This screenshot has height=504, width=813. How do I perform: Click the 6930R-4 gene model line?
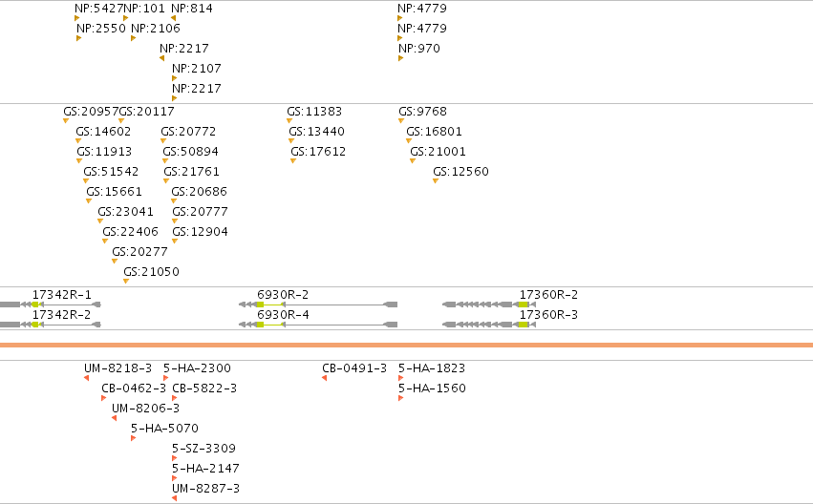[x=318, y=325]
